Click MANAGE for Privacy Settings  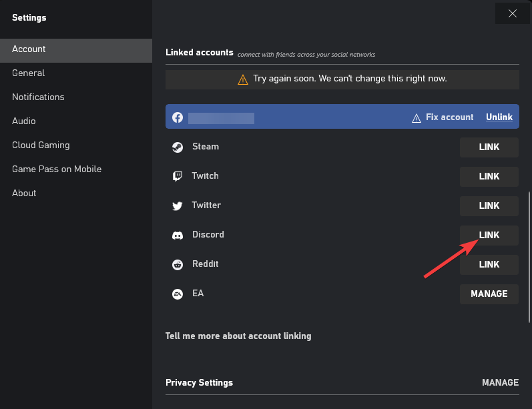(500, 382)
